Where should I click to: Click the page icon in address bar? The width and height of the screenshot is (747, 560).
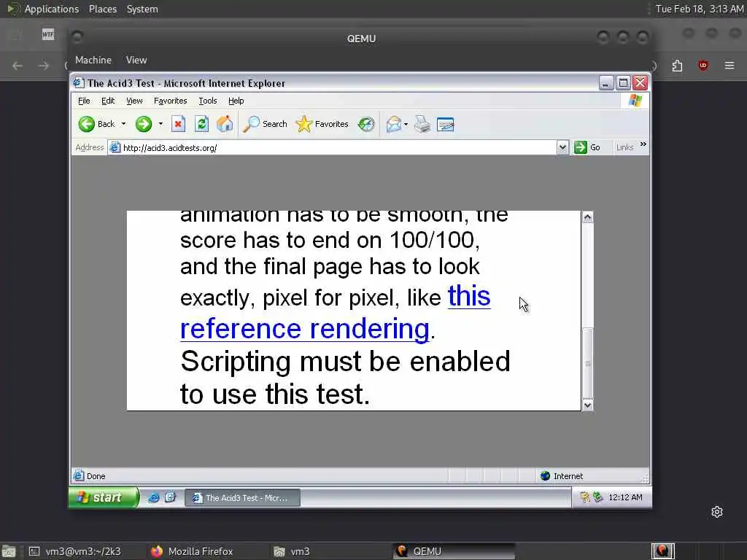[x=115, y=147]
